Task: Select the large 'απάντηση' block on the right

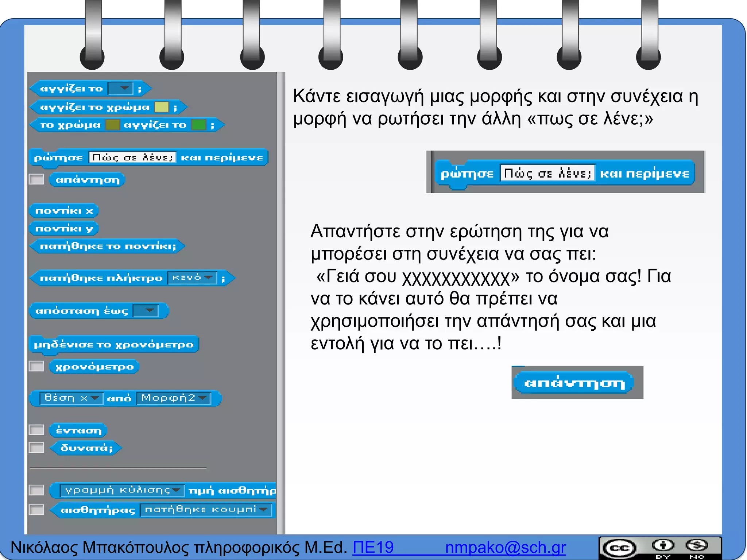Action: [574, 383]
